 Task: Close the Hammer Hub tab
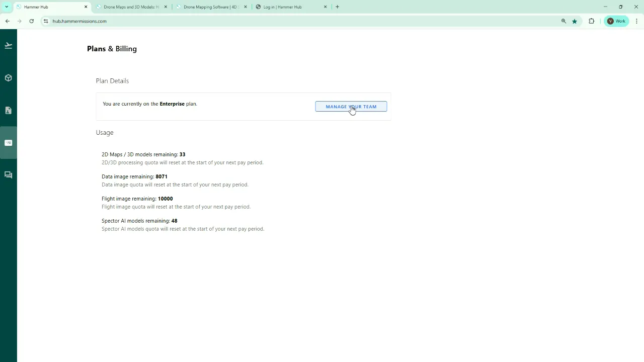pyautogui.click(x=86, y=7)
